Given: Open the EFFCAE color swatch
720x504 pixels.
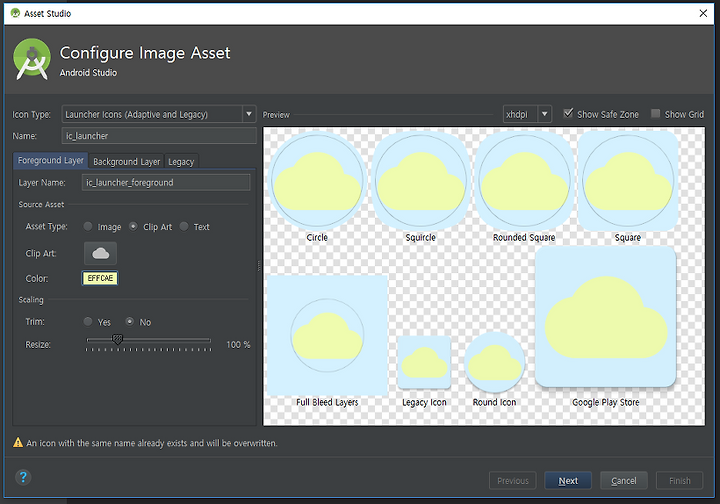Looking at the screenshot, I should pos(100,278).
